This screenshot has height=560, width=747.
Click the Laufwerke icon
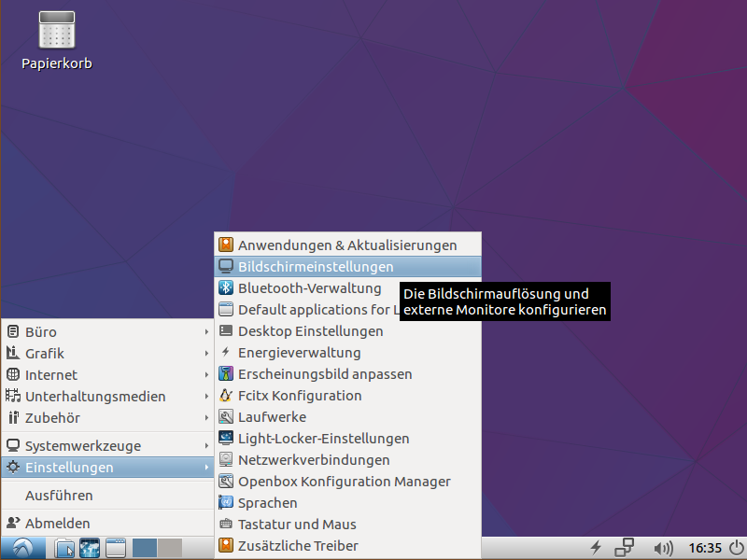[x=226, y=416]
